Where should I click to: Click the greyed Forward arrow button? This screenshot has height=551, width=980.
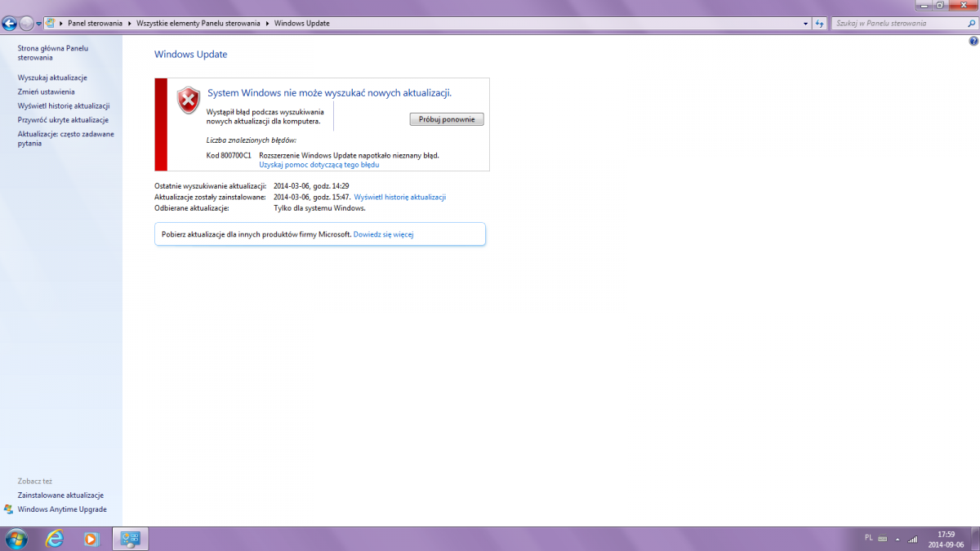point(27,23)
